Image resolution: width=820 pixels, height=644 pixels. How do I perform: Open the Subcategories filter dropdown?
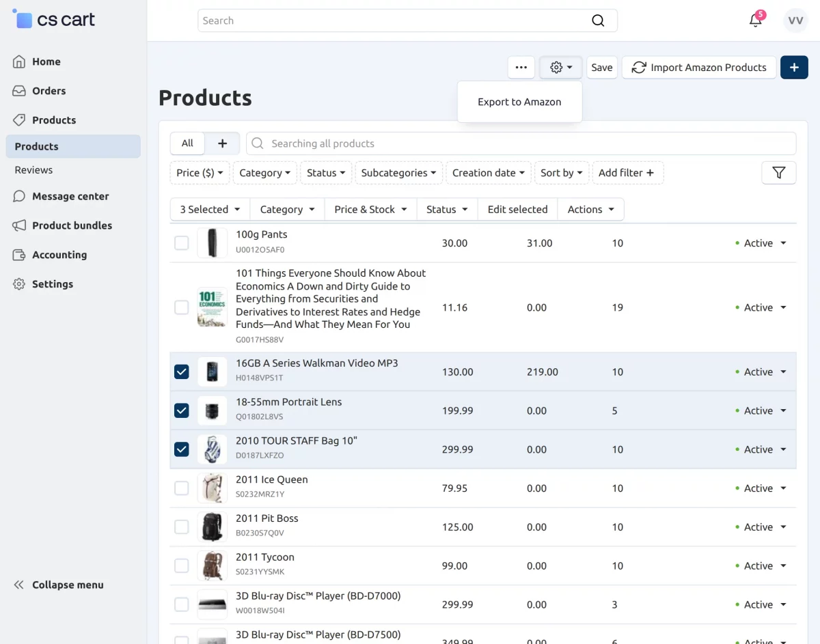398,173
